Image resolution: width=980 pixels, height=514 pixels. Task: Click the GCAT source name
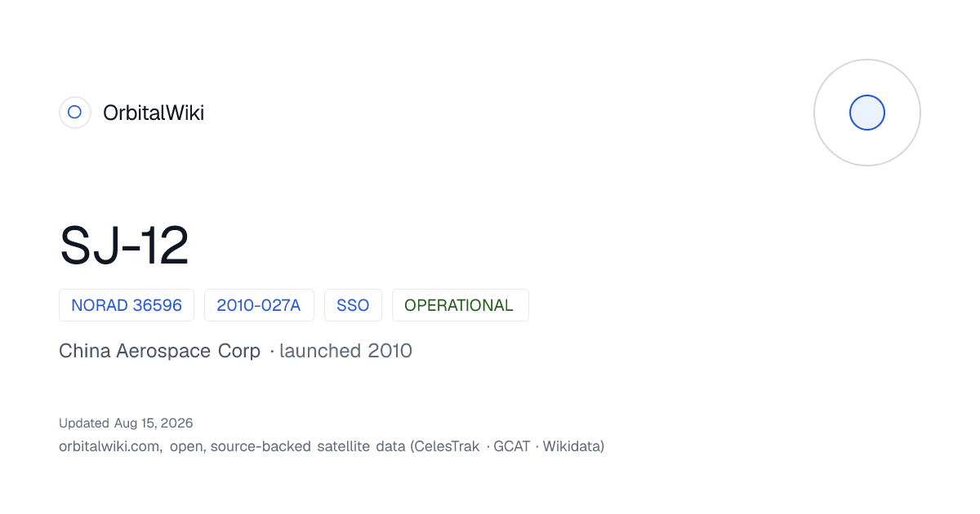pos(512,446)
